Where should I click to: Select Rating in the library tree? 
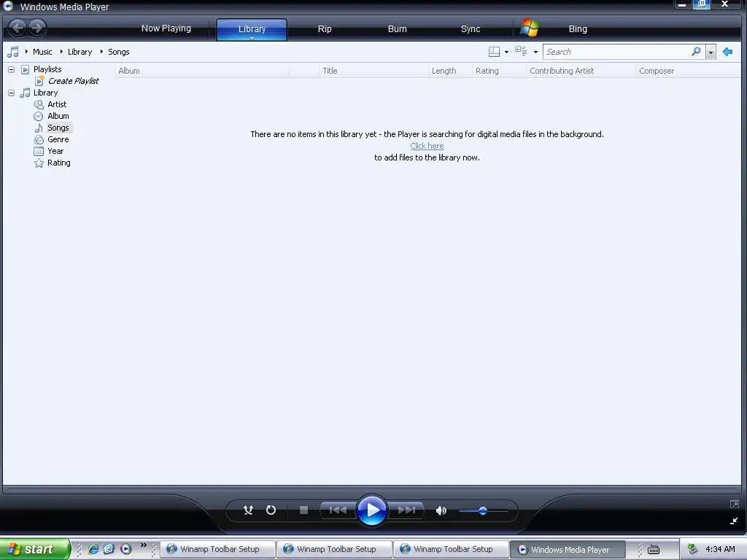coord(58,163)
